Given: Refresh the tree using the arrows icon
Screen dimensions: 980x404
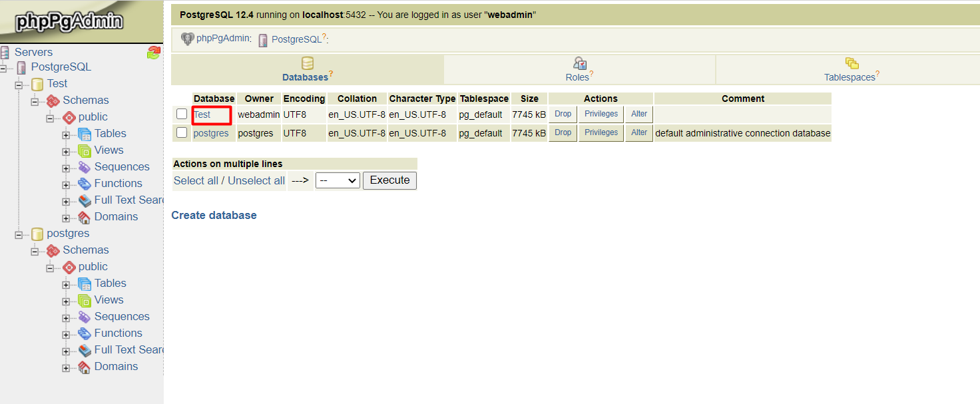Looking at the screenshot, I should coord(154,53).
